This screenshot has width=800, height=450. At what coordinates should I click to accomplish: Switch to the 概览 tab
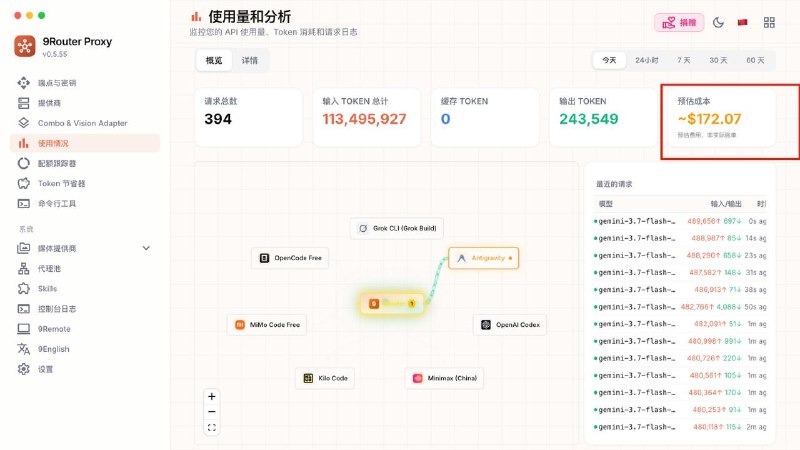[x=214, y=60]
